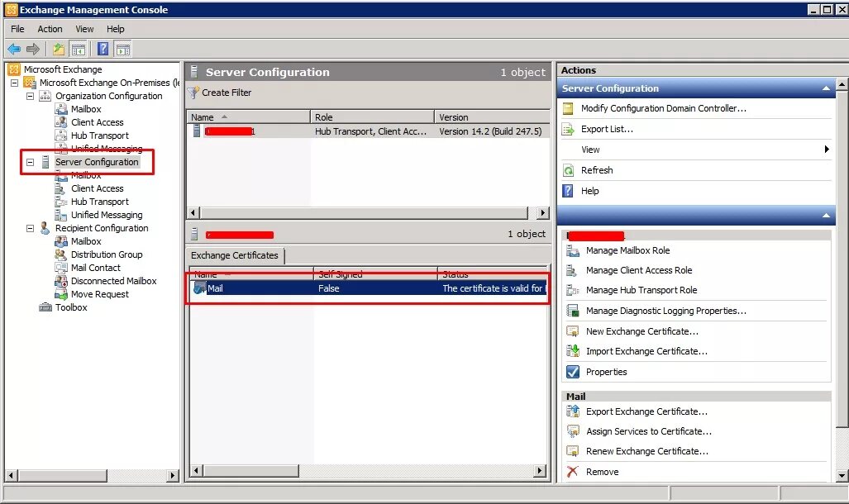Sort servers by the Role column header

click(373, 117)
